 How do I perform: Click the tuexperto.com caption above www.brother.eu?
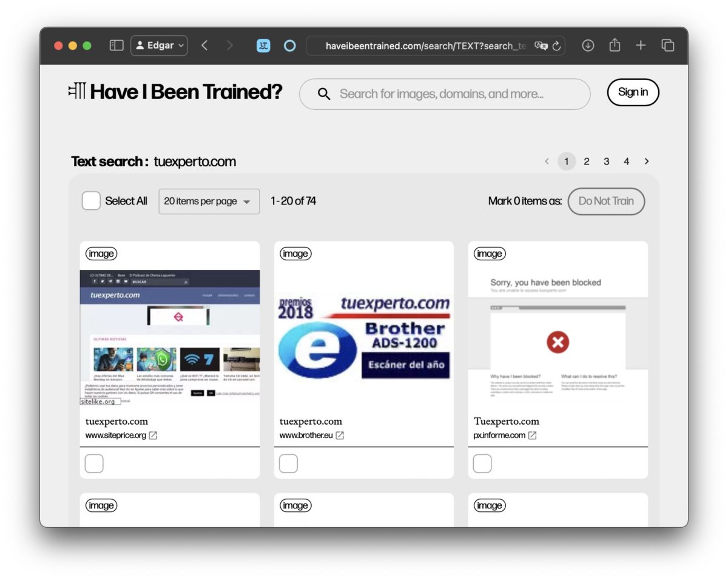(311, 421)
